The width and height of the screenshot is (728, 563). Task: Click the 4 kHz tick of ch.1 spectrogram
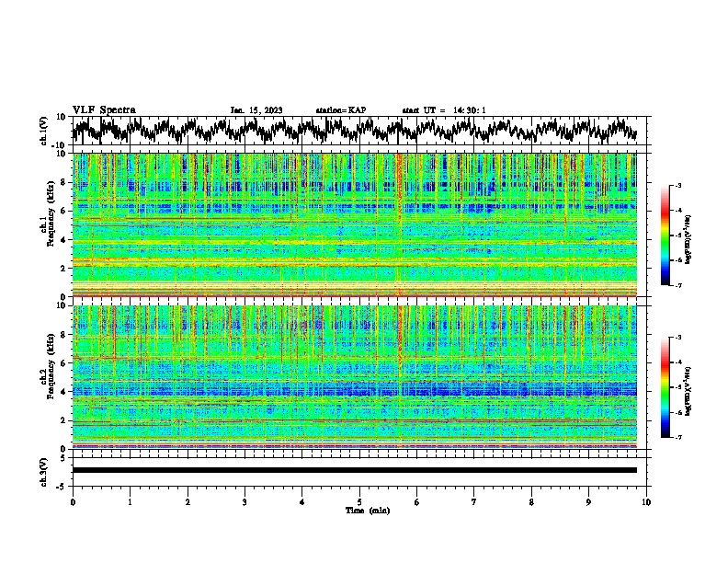63,240
